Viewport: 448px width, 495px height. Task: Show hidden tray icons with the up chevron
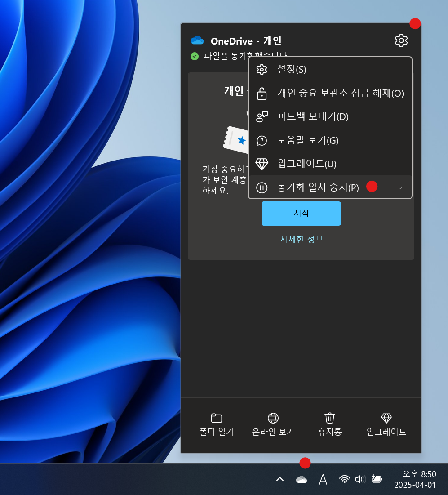280,479
